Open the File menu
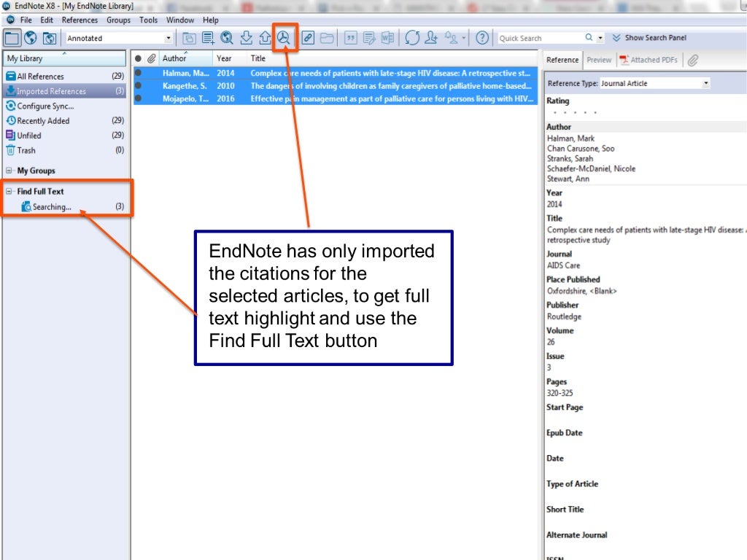Screen dimensions: 747x560 tap(26, 20)
